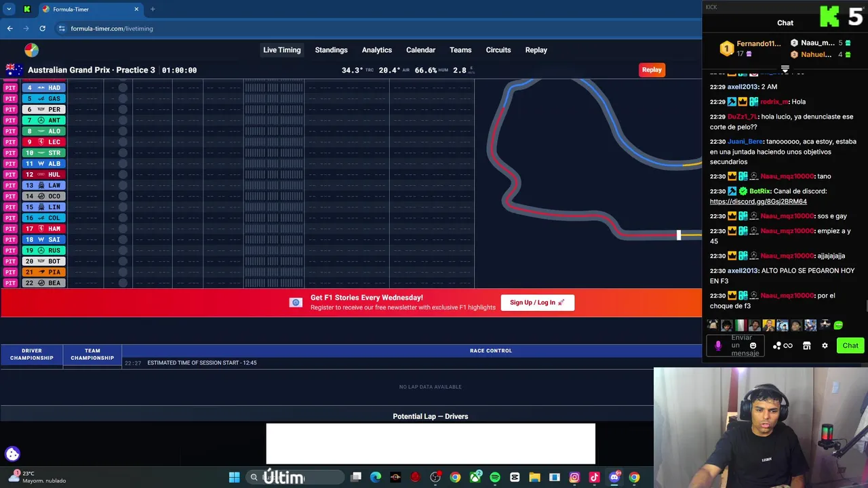Click the start-finish marker on track map
The height and width of the screenshot is (488, 868).
pos(678,235)
